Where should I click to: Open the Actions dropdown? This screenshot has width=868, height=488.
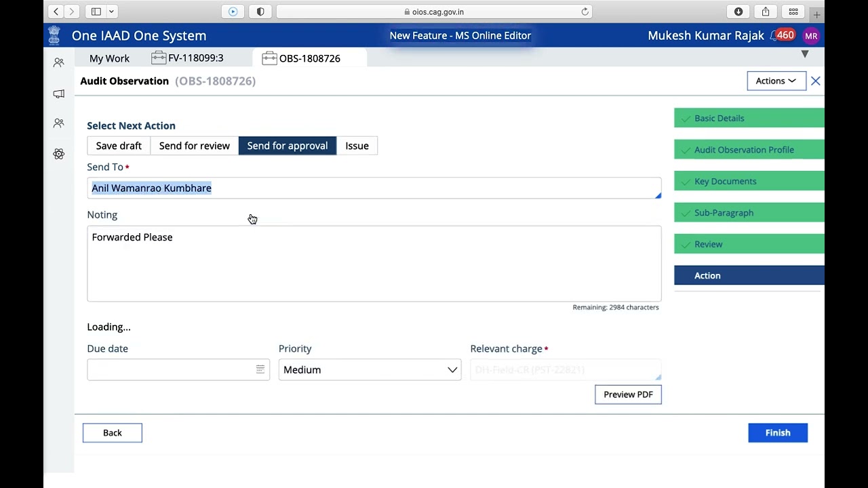click(x=776, y=81)
